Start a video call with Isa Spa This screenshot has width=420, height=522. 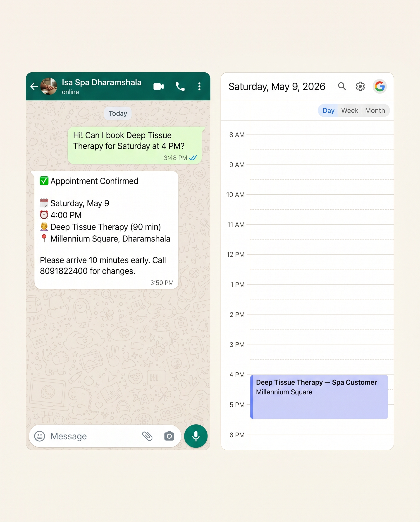tap(158, 87)
